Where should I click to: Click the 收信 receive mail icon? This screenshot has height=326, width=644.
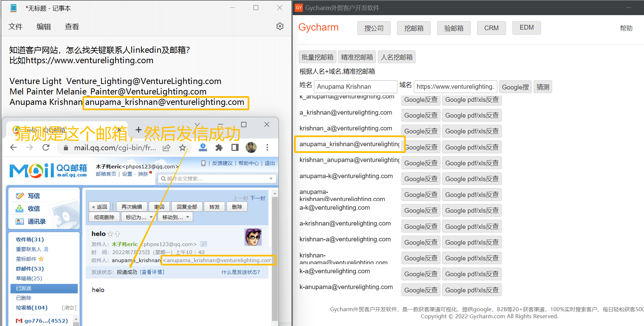20,209
